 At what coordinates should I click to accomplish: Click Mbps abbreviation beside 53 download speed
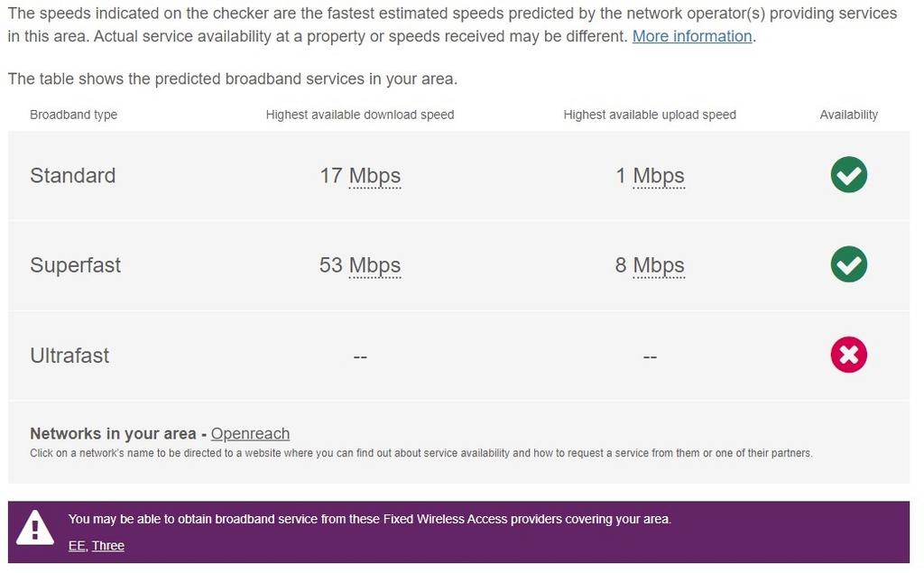pyautogui.click(x=374, y=265)
